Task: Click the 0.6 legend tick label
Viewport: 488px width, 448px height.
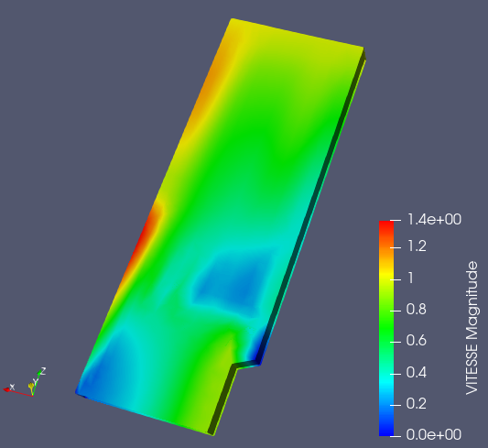Action: point(416,340)
